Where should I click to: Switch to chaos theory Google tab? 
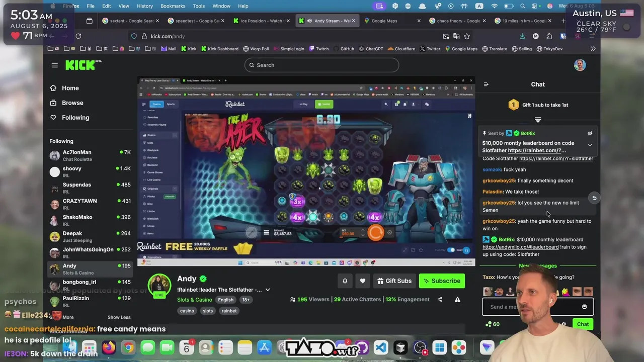pos(458,21)
